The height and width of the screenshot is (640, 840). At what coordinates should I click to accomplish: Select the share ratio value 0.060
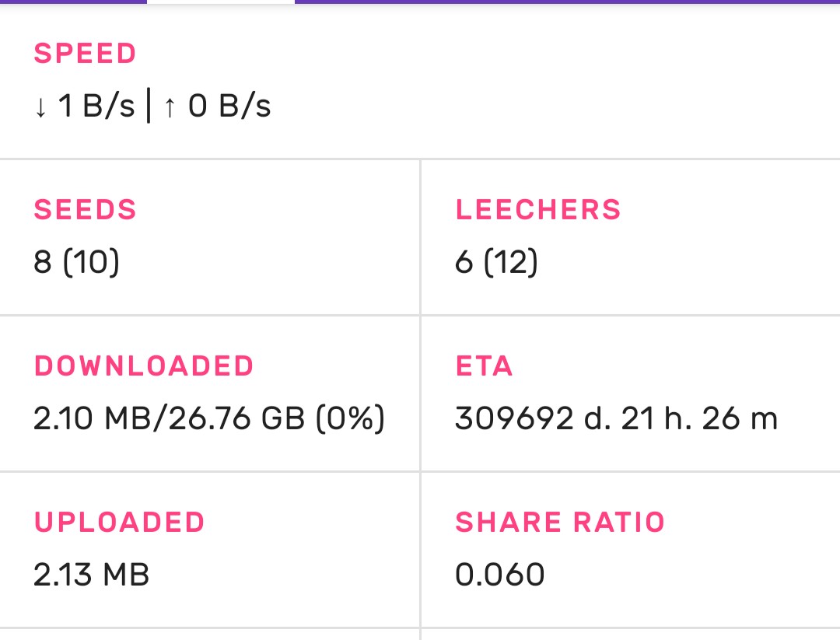(x=500, y=575)
